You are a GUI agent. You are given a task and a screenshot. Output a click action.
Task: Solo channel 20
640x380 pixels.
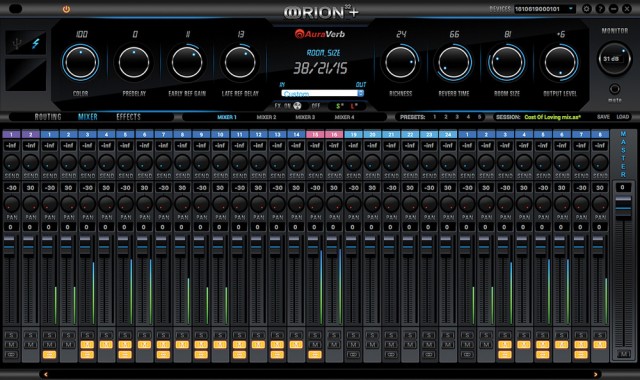pyautogui.click(x=372, y=335)
